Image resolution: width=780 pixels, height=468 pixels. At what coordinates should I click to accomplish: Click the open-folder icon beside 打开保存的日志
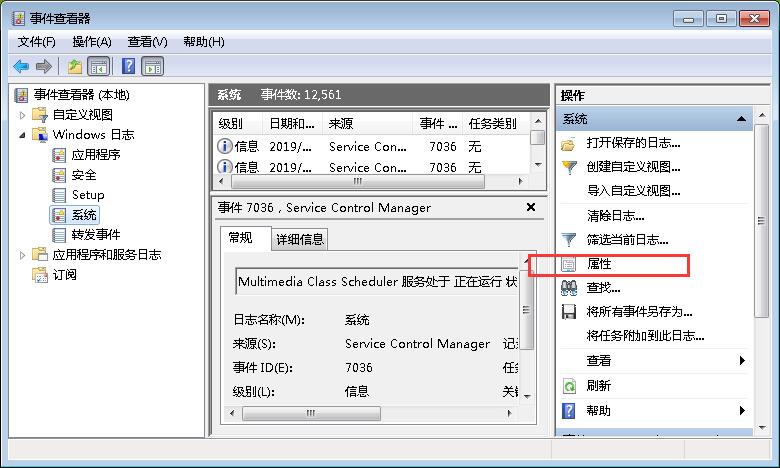click(569, 144)
